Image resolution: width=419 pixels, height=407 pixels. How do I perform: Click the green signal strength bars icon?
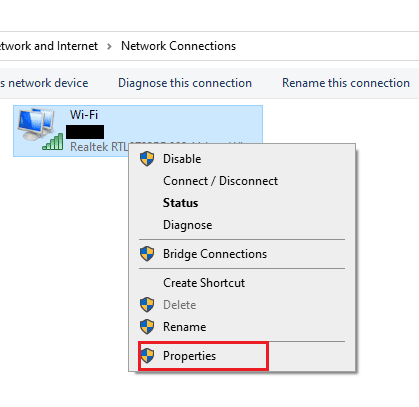tap(53, 142)
